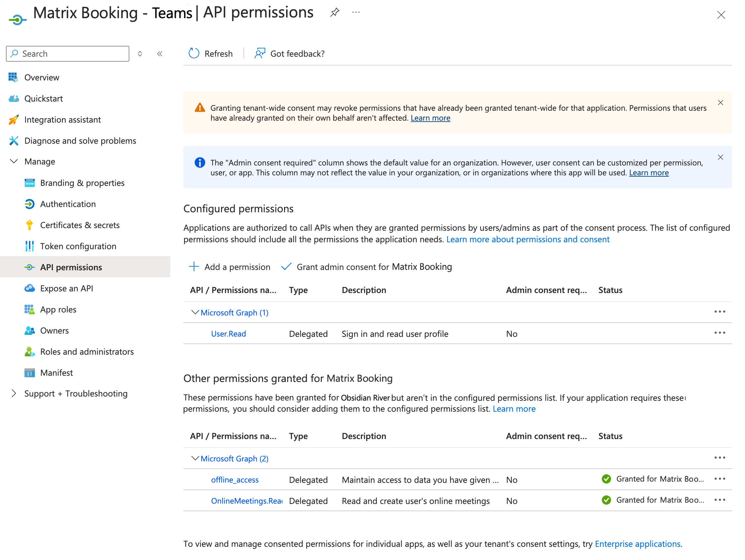Collapse the left navigation pane
The height and width of the screenshot is (560, 745).
[160, 53]
